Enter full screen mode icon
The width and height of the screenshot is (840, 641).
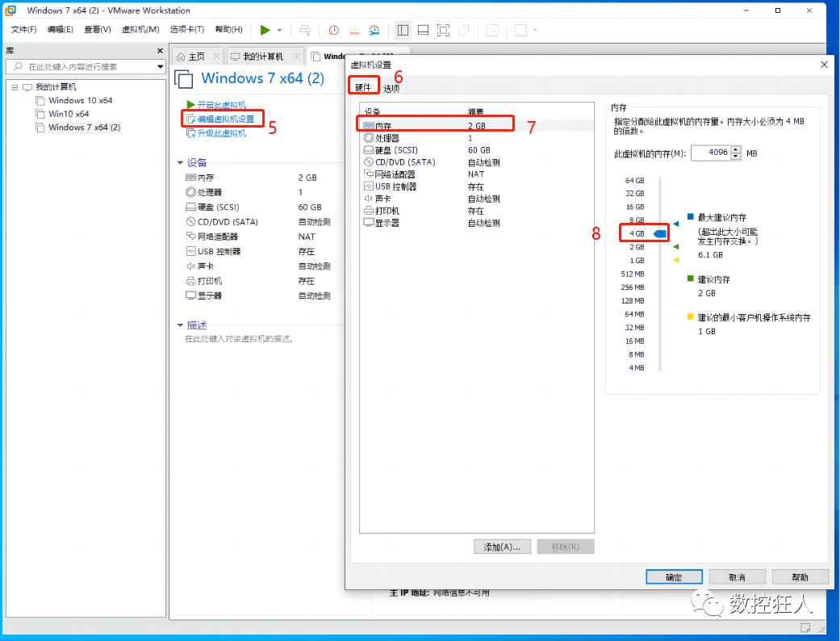coord(443,30)
